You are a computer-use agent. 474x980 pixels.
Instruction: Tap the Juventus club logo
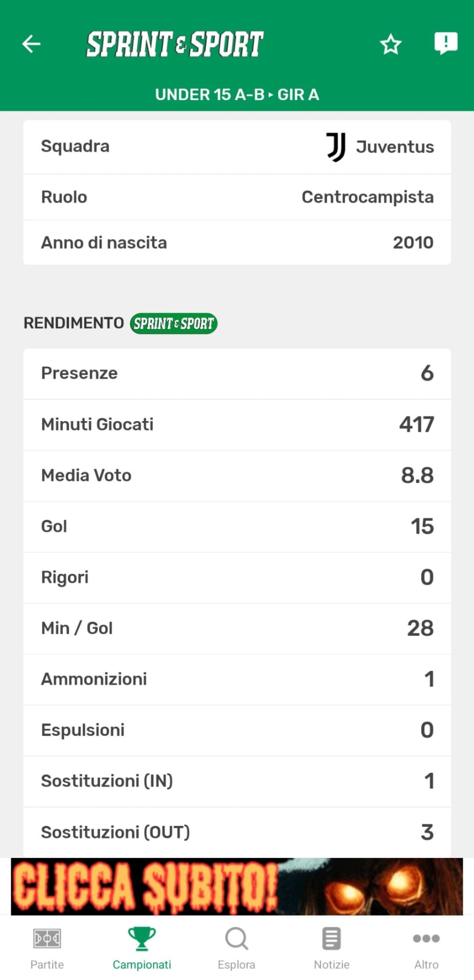point(336,147)
